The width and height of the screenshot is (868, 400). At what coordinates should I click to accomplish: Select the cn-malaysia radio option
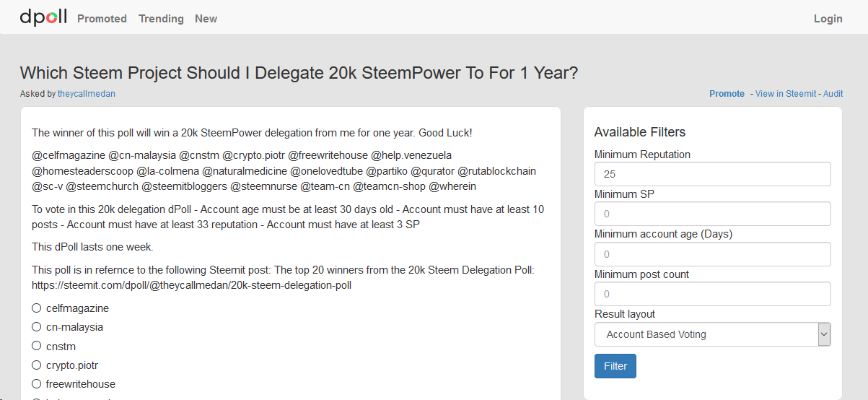(37, 327)
